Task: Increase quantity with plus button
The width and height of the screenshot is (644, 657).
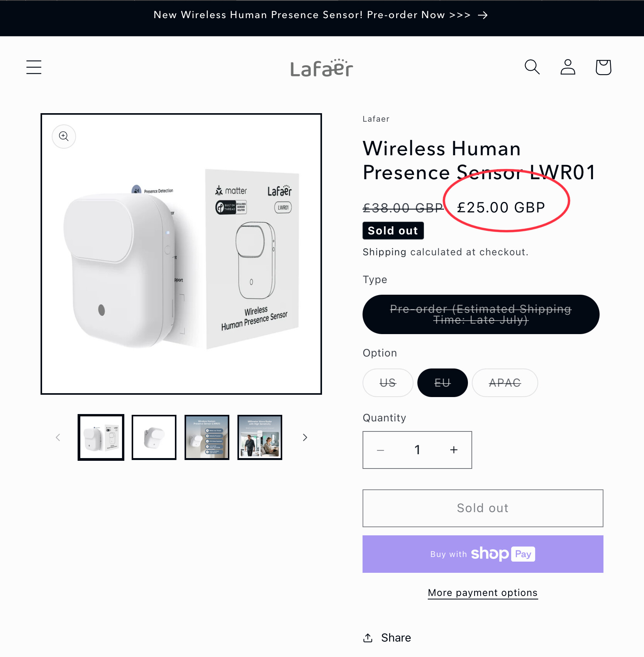Action: pos(454,450)
